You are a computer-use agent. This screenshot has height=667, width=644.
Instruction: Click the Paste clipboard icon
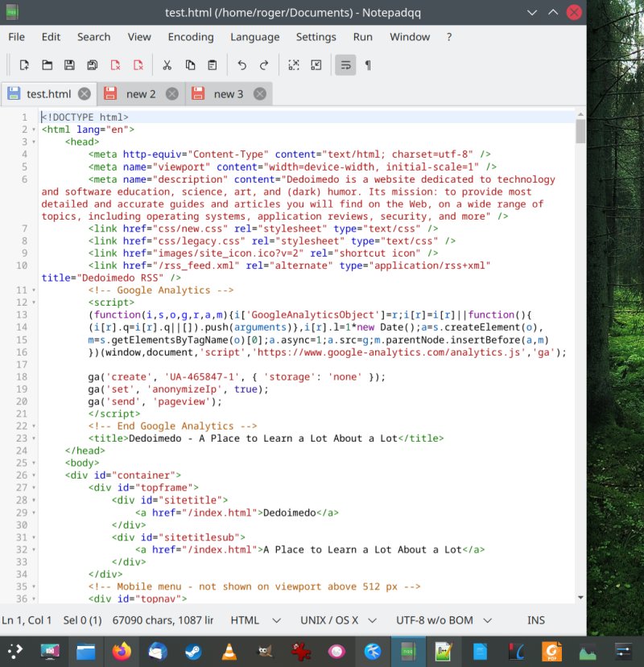click(x=213, y=65)
